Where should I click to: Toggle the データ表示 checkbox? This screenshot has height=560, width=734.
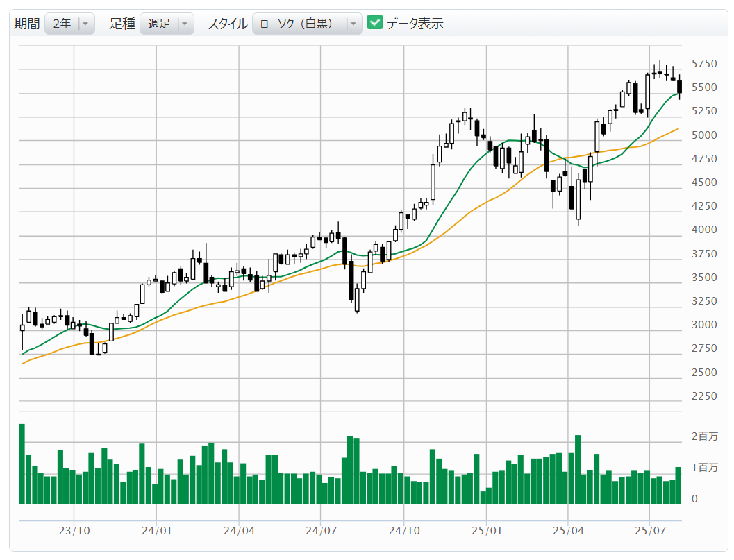375,22
